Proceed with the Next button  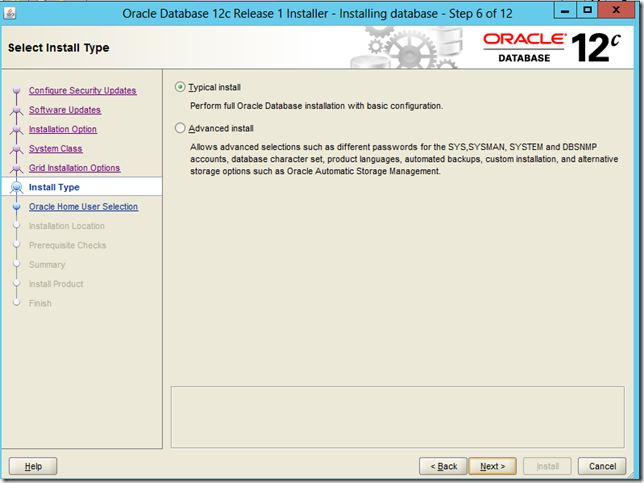click(x=492, y=466)
